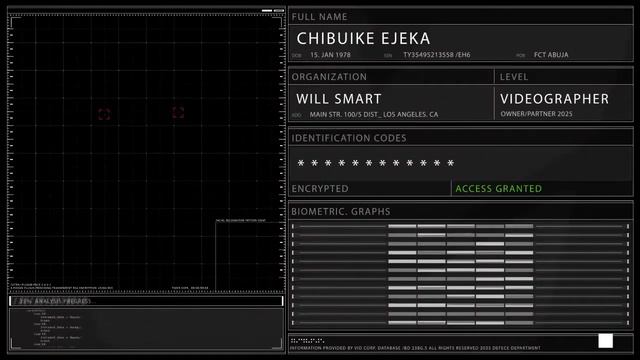This screenshot has height=360, width=640.
Task: Click the analysis progress bar under the scan grid
Action: point(146,301)
